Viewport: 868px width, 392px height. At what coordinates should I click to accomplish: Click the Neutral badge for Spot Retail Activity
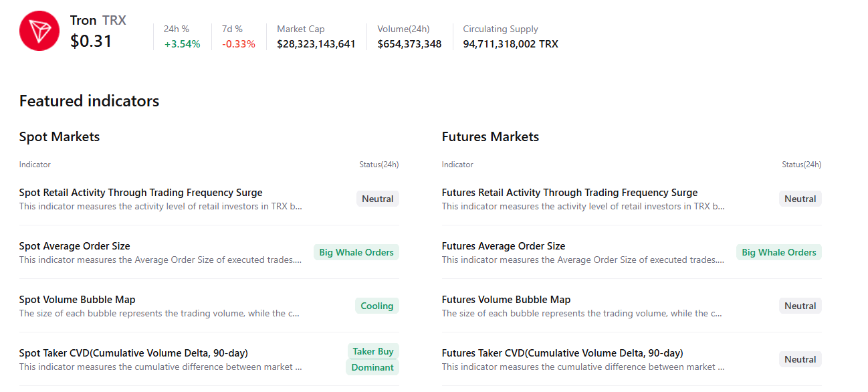[x=378, y=199]
